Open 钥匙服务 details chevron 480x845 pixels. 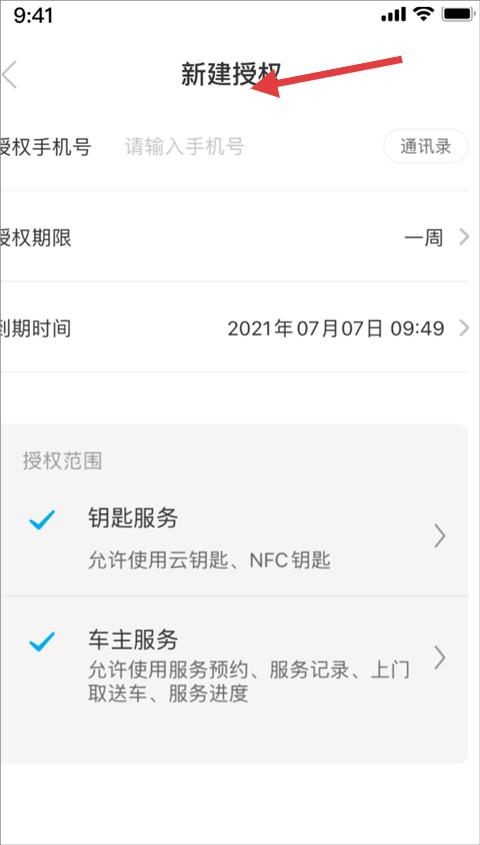coord(440,537)
